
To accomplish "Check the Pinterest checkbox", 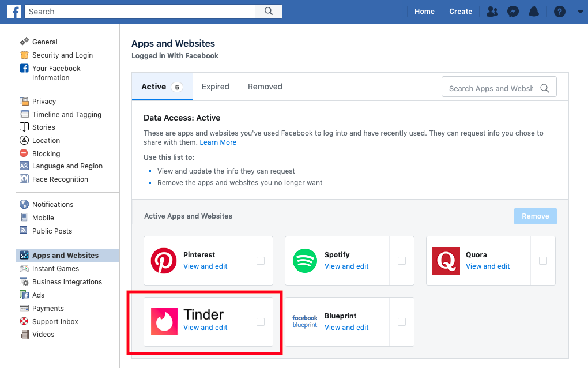I will point(261,261).
